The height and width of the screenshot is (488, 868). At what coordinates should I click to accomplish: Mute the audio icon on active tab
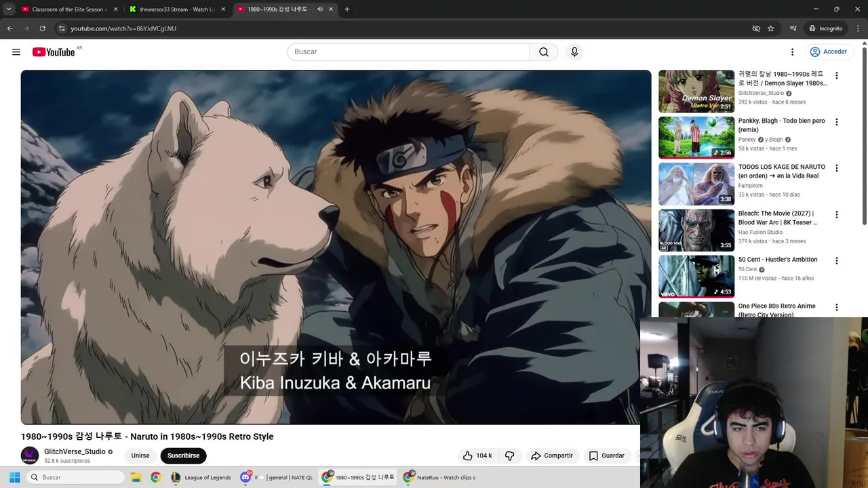tap(319, 9)
